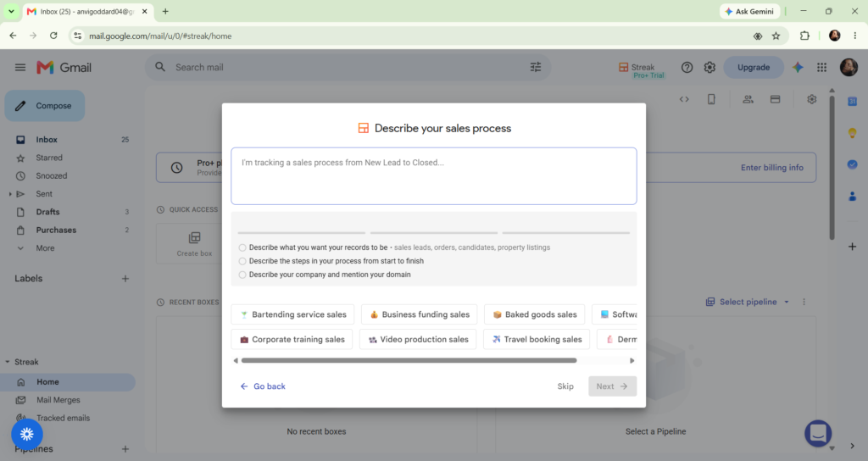Toggle the main menu hamburger icon
This screenshot has width=868, height=461.
click(x=20, y=68)
